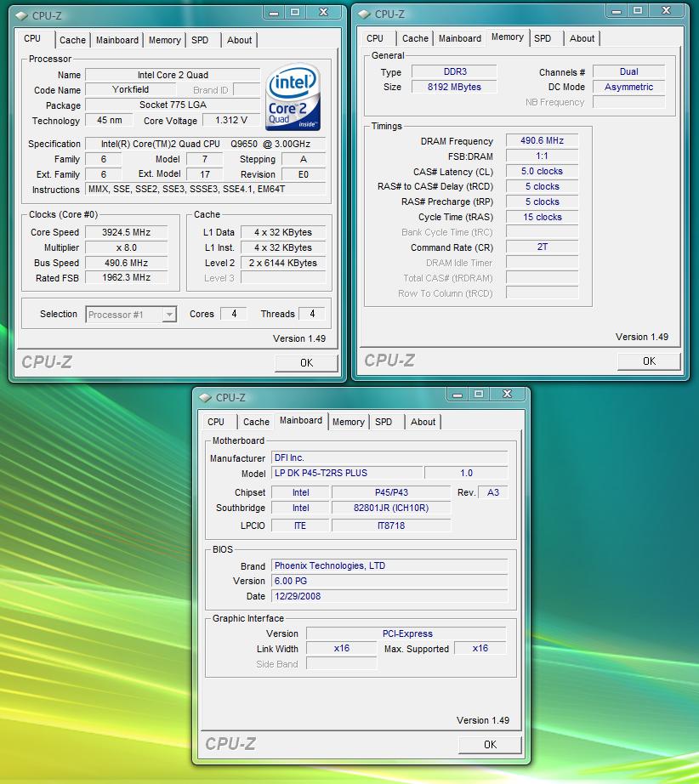Click the CPU-Z title icon in Memory window
Image resolution: width=699 pixels, height=784 pixels.
pyautogui.click(x=364, y=14)
